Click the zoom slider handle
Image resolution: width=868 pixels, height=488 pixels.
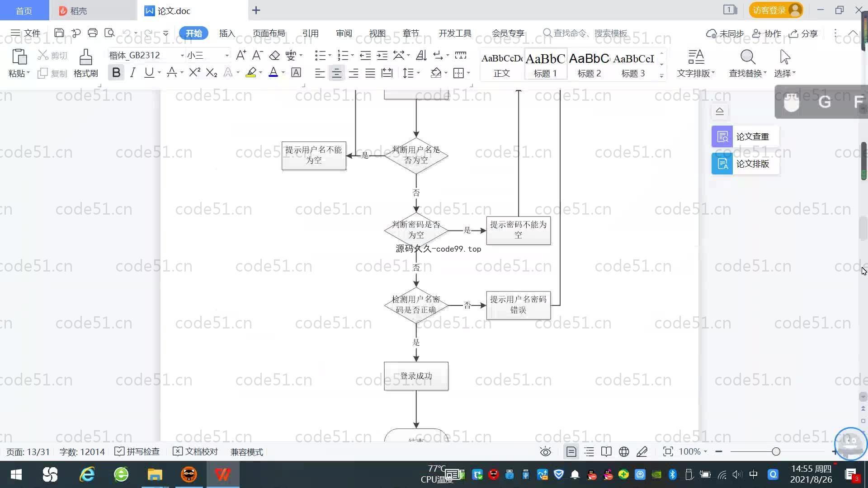[x=776, y=451]
